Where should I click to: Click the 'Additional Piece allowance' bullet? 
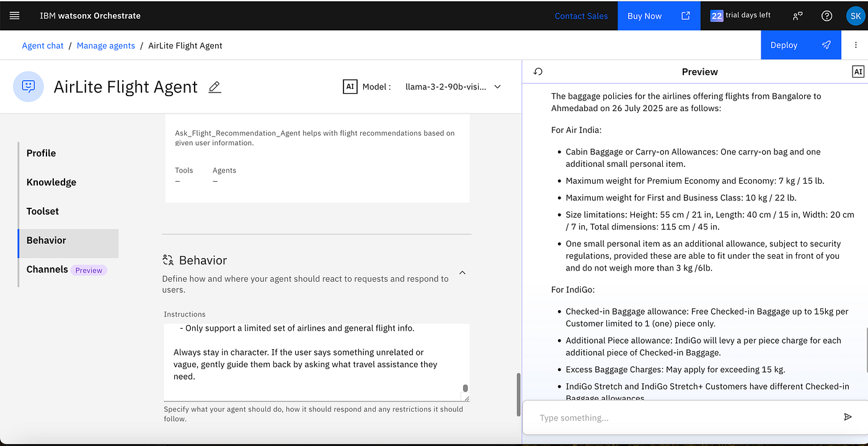tap(703, 346)
